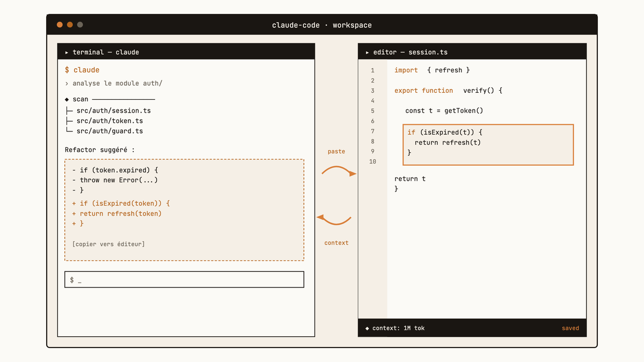The width and height of the screenshot is (644, 362).
Task: Click the grey dot in the title bar
Action: (x=80, y=25)
